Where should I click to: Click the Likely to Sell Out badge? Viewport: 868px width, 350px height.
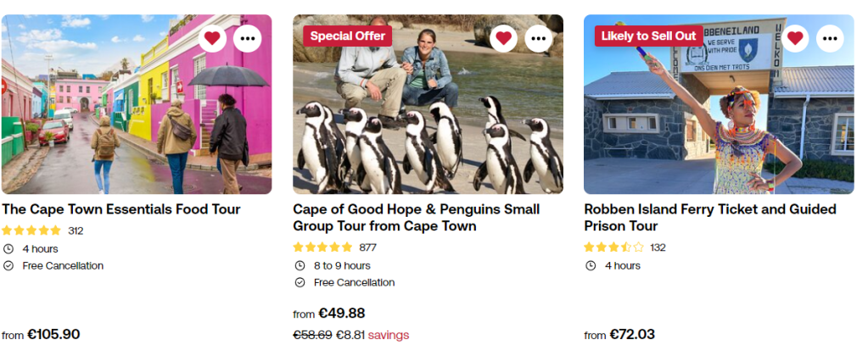(648, 36)
